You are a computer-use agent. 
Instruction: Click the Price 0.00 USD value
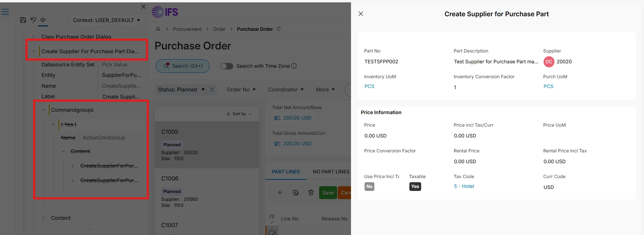click(x=375, y=136)
